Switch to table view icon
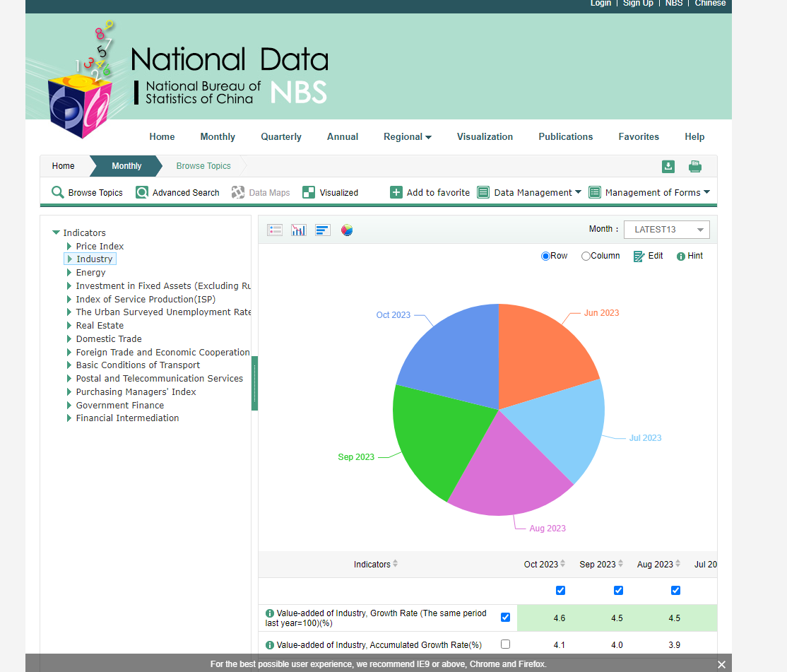787x672 pixels. 275,230
